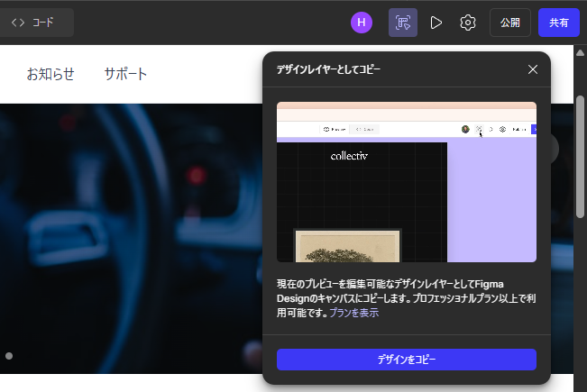The height and width of the screenshot is (392, 587).
Task: Open the プランを表示 link
Action: (x=353, y=313)
